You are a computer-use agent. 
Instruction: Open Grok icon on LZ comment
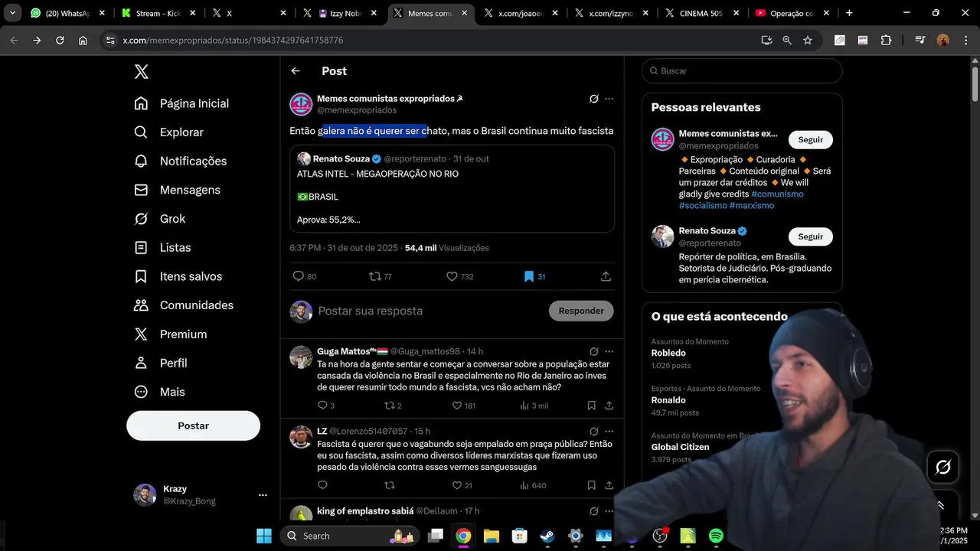593,431
